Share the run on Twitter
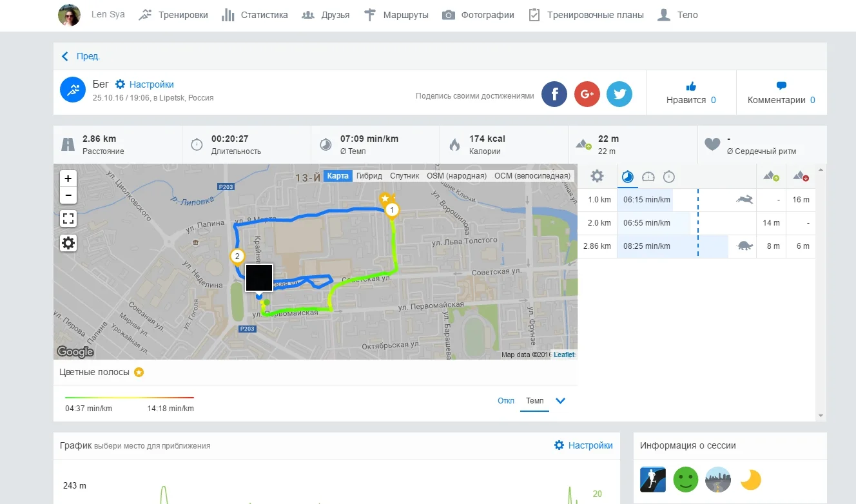Viewport: 856px width, 504px height. pos(619,94)
